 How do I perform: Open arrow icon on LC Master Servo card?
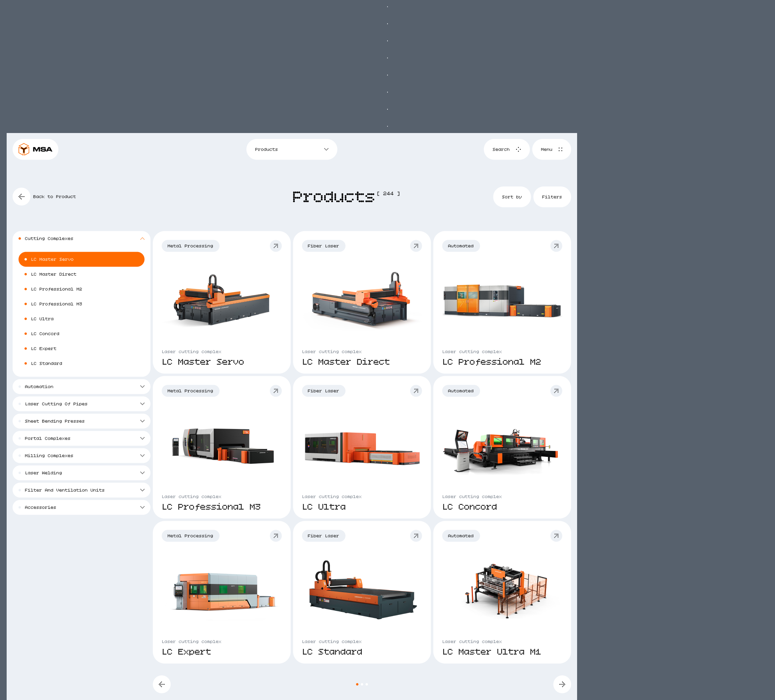click(276, 246)
